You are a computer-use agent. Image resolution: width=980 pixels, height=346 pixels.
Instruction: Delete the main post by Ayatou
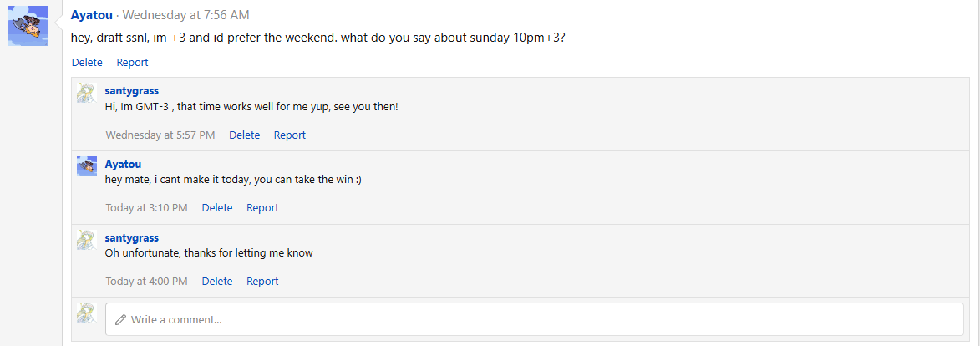coord(87,62)
